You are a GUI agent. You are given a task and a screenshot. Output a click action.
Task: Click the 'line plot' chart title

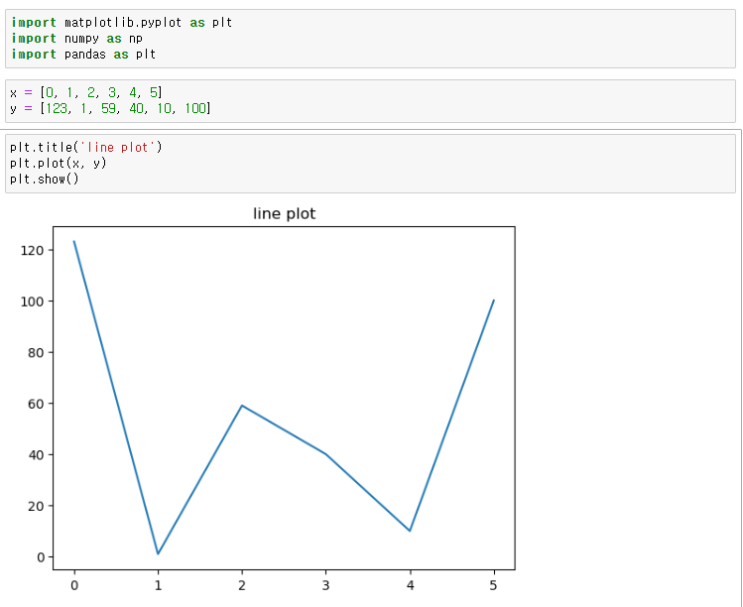284,214
